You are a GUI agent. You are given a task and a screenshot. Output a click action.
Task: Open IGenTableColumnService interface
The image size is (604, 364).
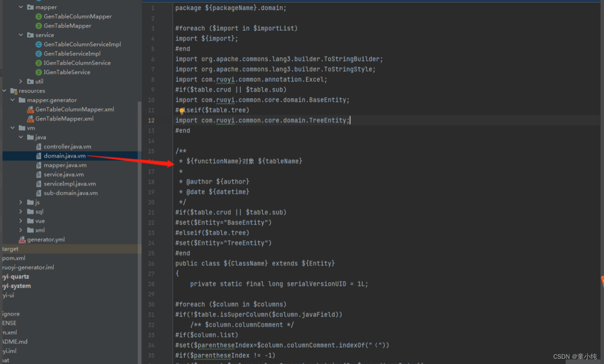(77, 63)
